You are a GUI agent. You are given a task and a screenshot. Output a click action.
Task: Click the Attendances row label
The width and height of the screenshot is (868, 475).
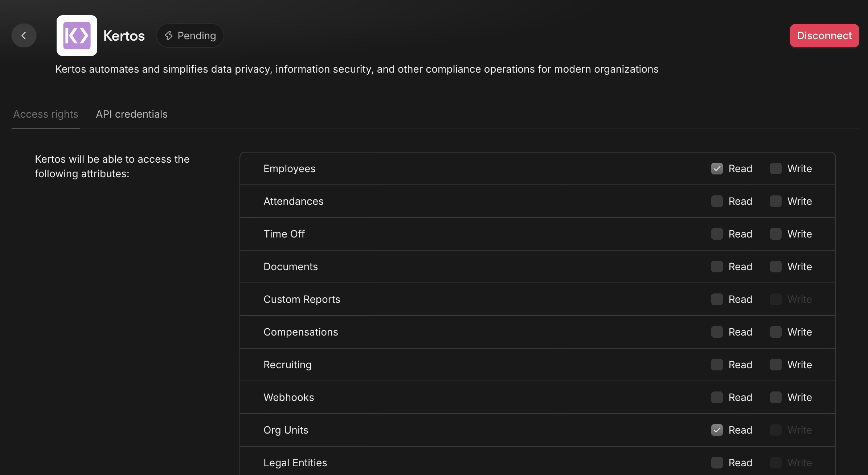coord(293,201)
